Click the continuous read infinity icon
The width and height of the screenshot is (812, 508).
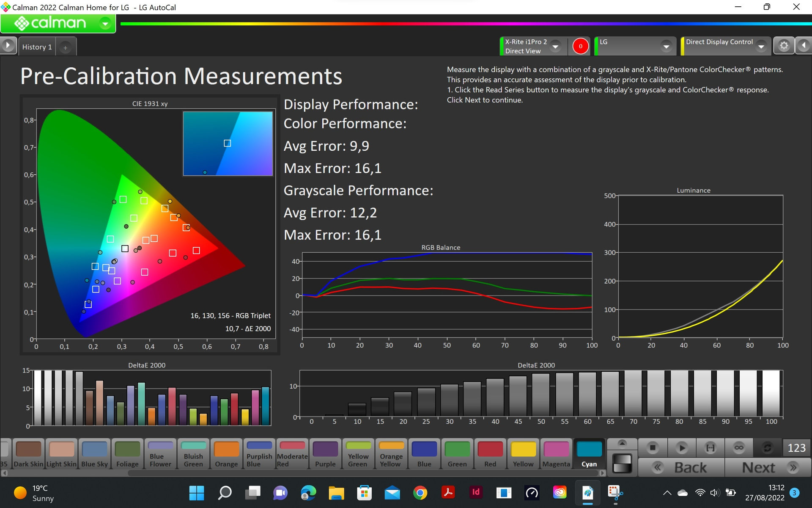739,447
